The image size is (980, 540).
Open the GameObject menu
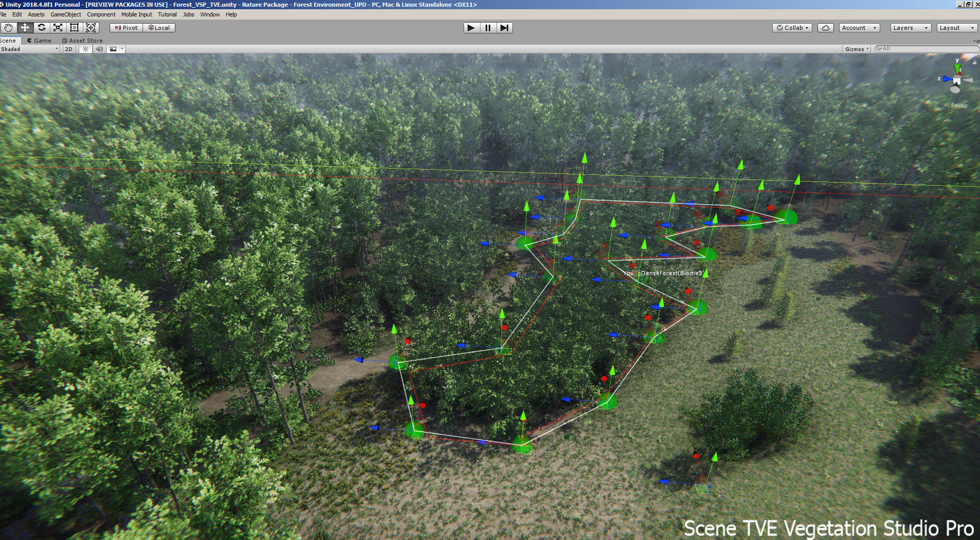[65, 14]
